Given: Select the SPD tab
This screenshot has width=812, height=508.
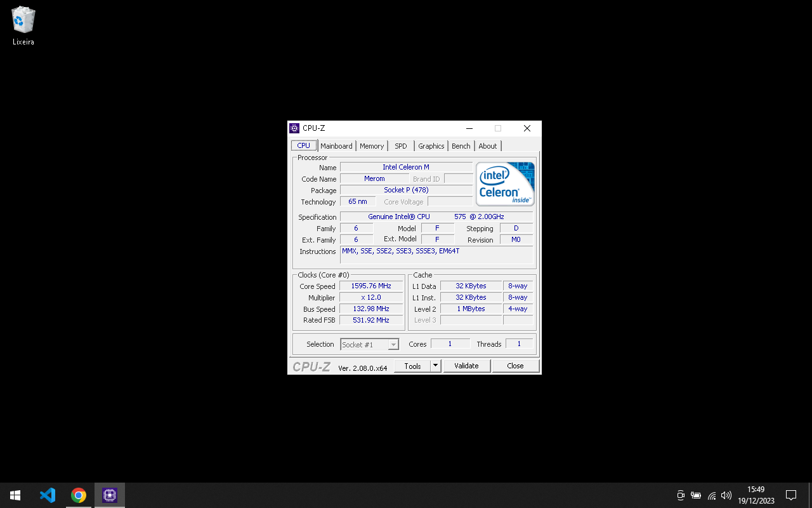Looking at the screenshot, I should coord(401,146).
